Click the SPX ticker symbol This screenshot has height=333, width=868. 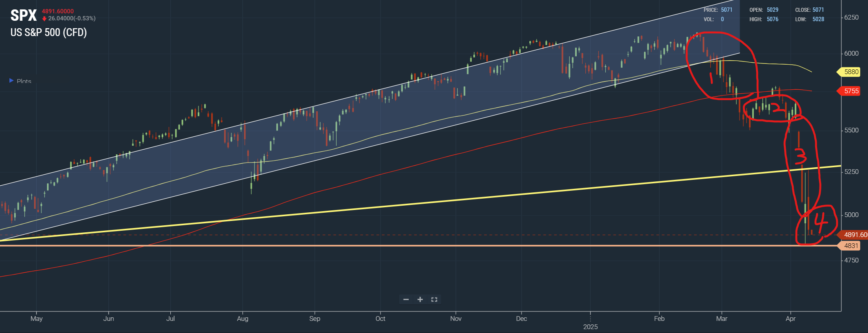click(x=23, y=15)
